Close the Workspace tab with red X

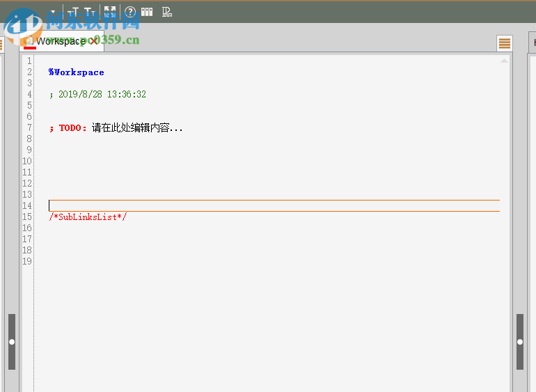94,41
